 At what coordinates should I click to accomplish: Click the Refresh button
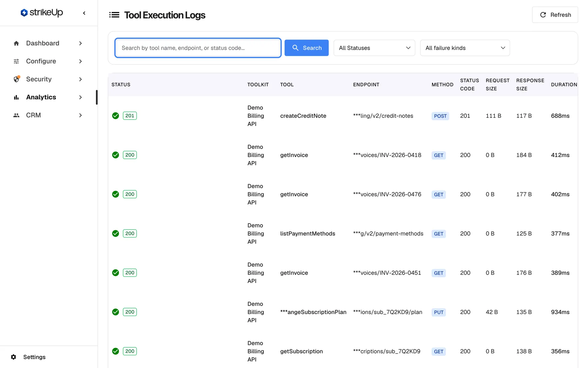555,15
